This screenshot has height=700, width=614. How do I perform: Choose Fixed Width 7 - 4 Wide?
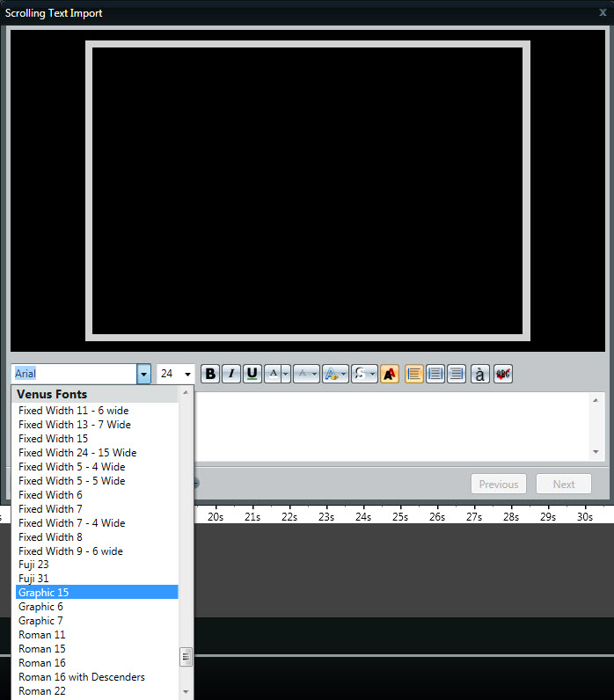click(97, 522)
